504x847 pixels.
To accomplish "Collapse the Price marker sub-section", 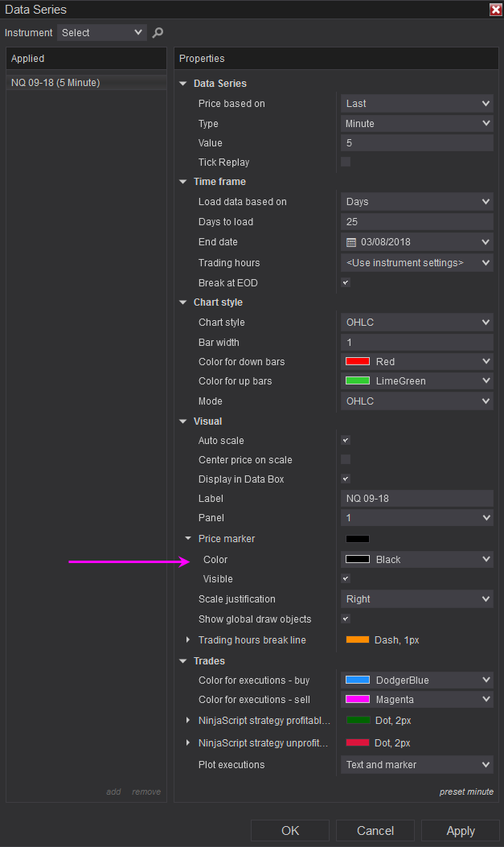I will (x=188, y=539).
